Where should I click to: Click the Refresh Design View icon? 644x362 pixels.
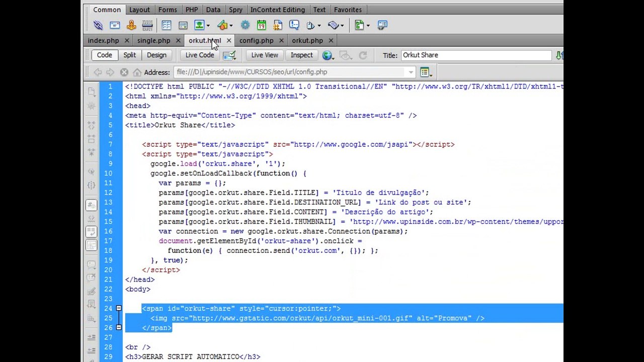[x=363, y=55]
